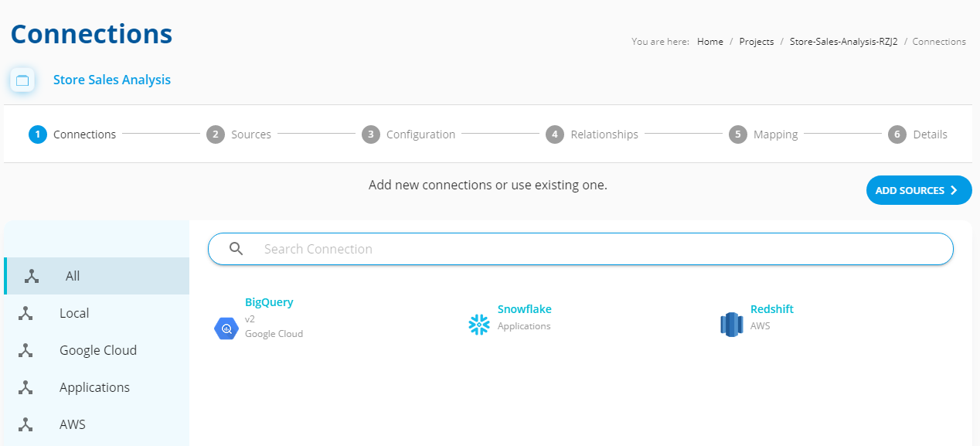Click the 'AWS' text under Redshift
Image resolution: width=980 pixels, height=446 pixels.
(x=761, y=326)
